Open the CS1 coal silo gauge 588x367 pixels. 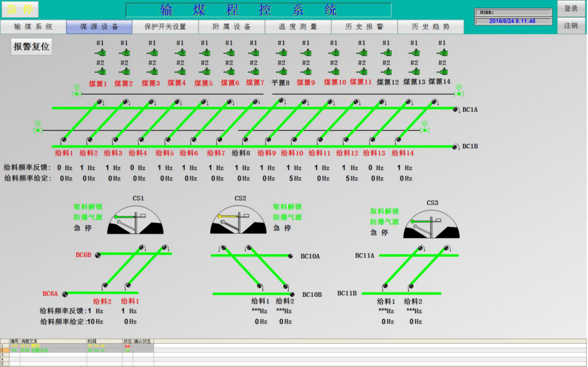point(136,220)
